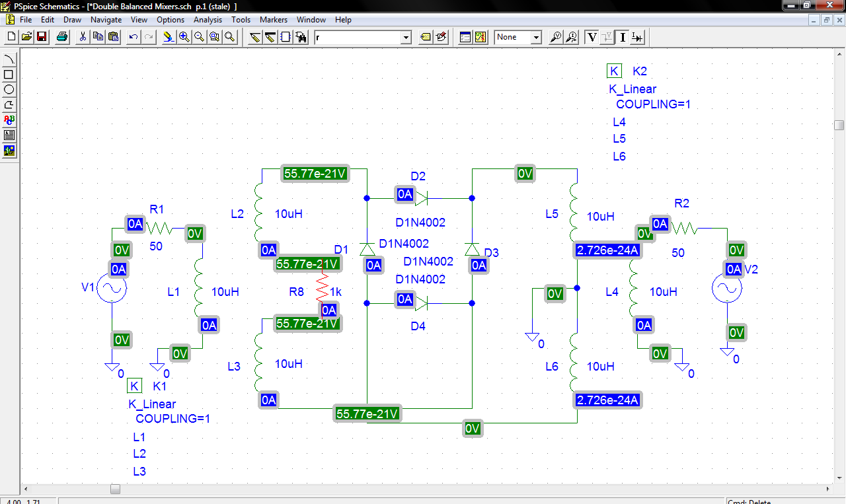Screen dimensions: 846x504
Task: Select the Insert Picture tool
Action: tap(9, 151)
